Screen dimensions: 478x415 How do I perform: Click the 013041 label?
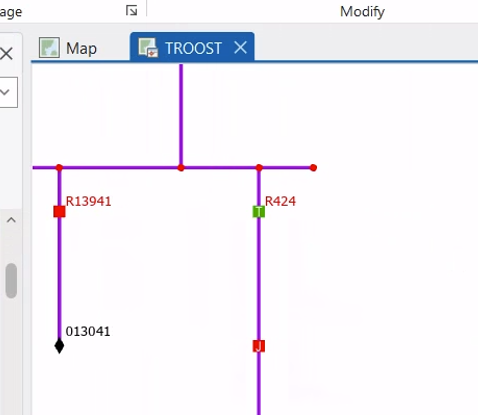tap(88, 332)
